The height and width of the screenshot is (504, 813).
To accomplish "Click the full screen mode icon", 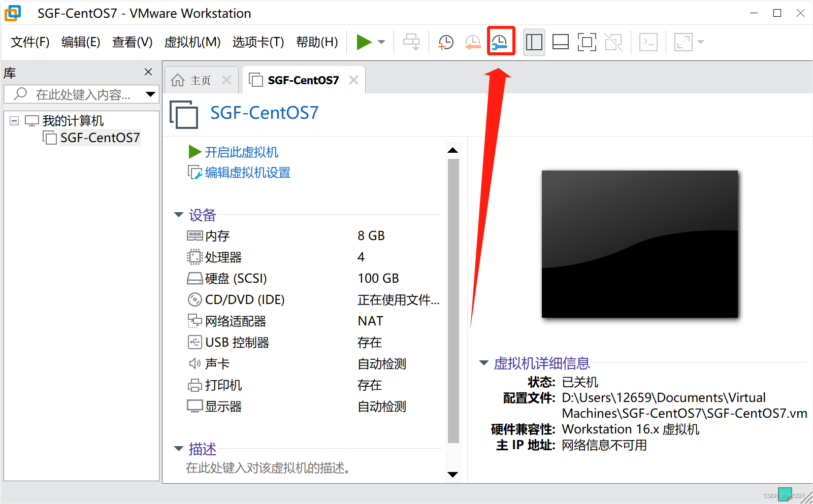I will 587,42.
